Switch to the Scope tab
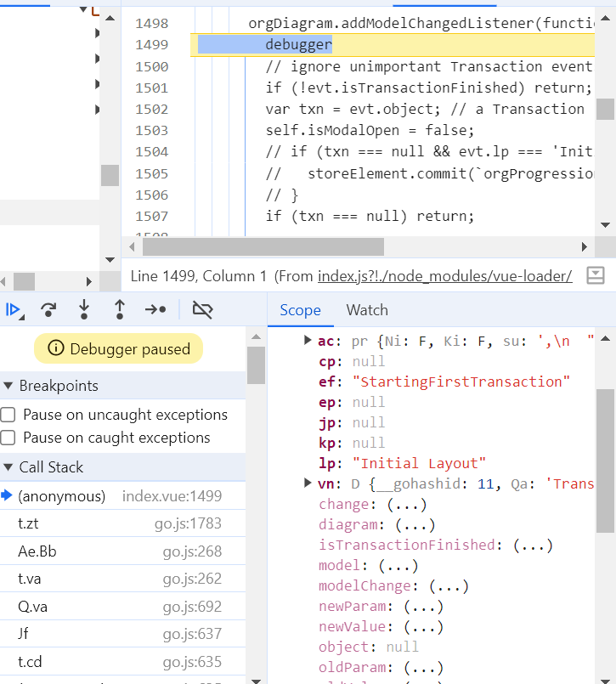The image size is (616, 684). click(300, 310)
